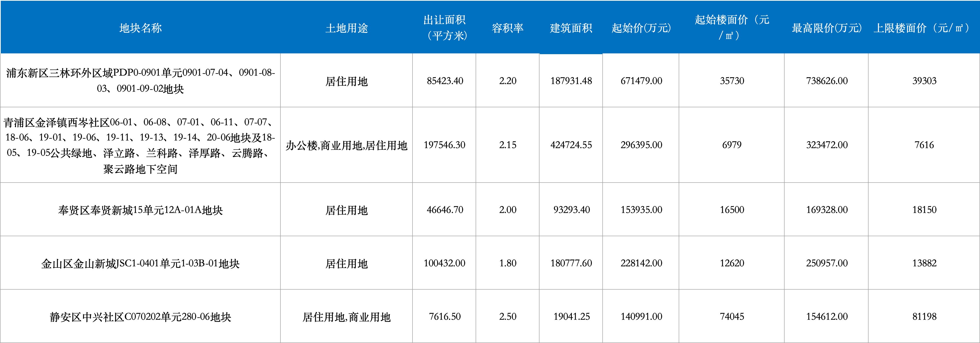Click starting price 140991.00
Viewport: 980px width, 343px height.
point(641,316)
